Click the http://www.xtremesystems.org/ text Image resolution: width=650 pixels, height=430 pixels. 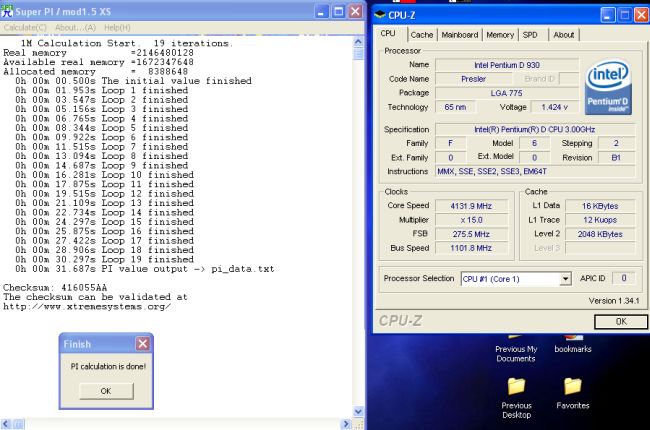[x=87, y=306]
